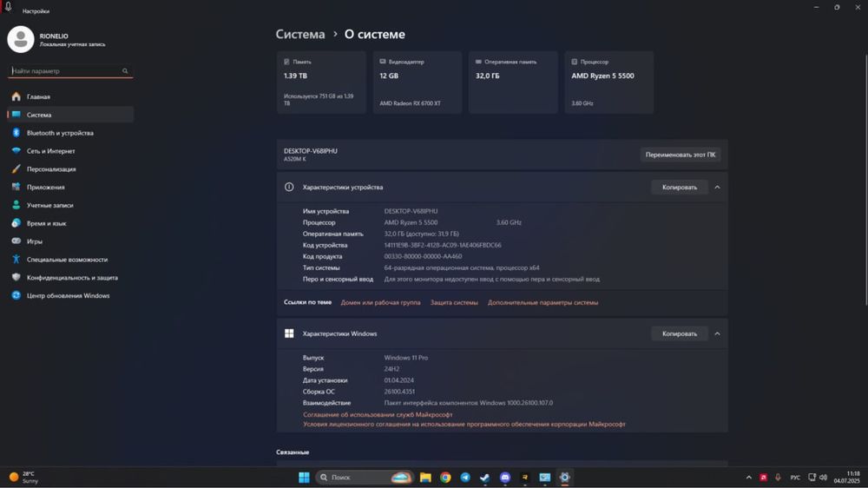Show hidden system tray icons

pyautogui.click(x=749, y=478)
